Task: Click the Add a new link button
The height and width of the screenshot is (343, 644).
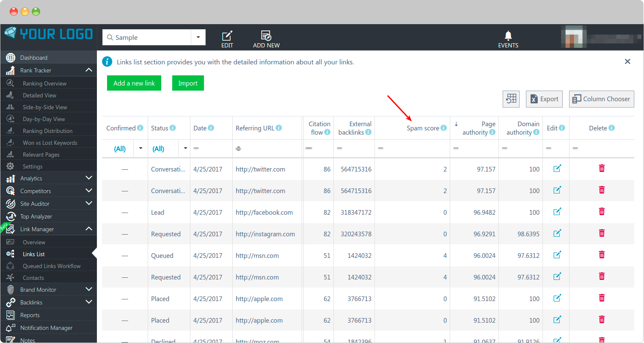Action: [x=134, y=83]
